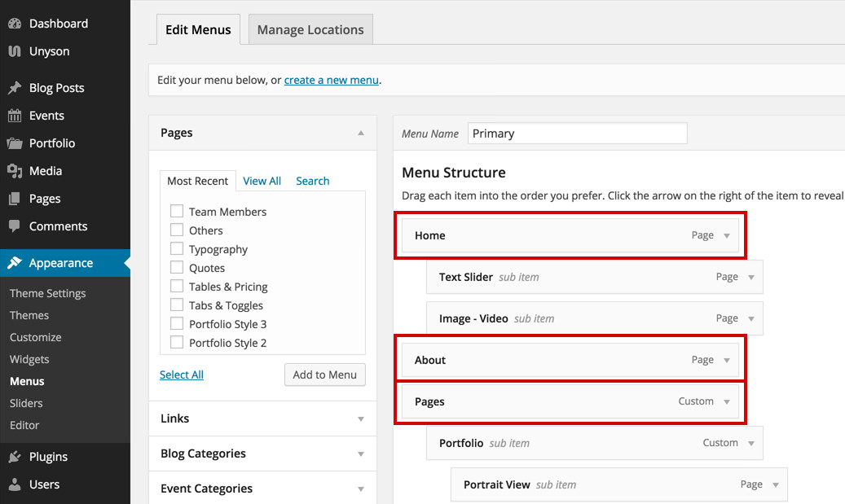Image resolution: width=845 pixels, height=504 pixels.
Task: Open the Search pages tab
Action: point(313,181)
